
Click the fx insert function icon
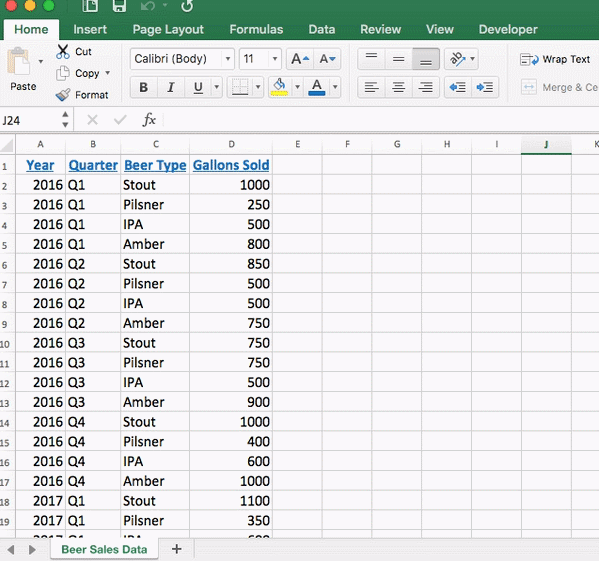coord(149,120)
